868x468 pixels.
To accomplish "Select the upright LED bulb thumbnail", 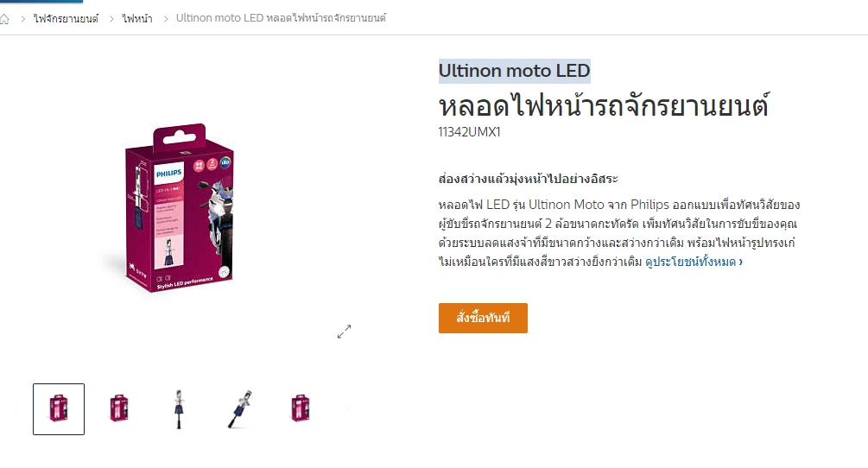I will pos(179,408).
